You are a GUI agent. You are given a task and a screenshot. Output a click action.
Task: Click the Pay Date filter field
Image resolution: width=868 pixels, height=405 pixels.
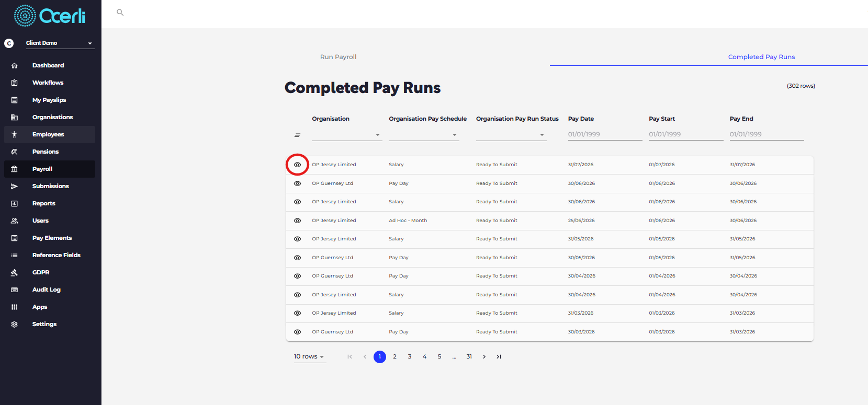click(x=605, y=134)
